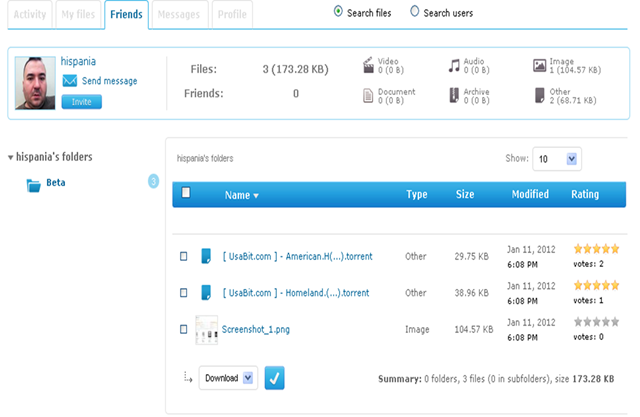
Task: Open the Show 10 items dropdown
Action: click(x=557, y=159)
